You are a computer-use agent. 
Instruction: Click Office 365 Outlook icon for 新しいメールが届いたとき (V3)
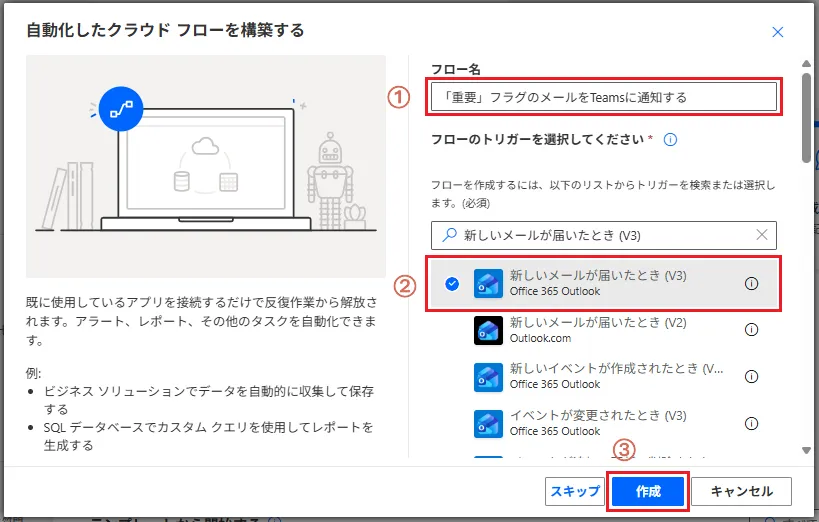pyautogui.click(x=488, y=284)
